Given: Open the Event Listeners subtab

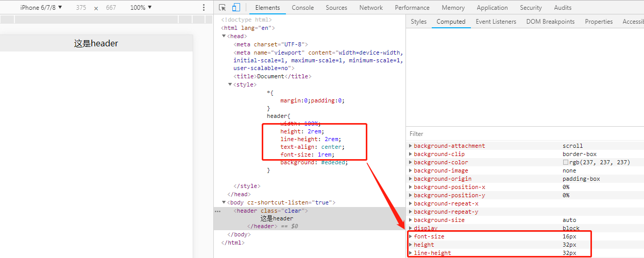Looking at the screenshot, I should [x=496, y=22].
